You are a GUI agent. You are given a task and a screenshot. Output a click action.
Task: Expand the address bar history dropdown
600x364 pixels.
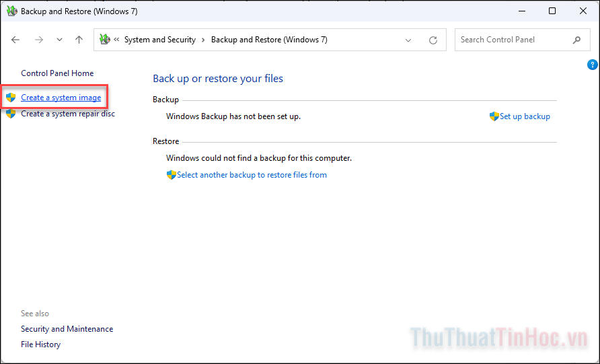coord(408,40)
